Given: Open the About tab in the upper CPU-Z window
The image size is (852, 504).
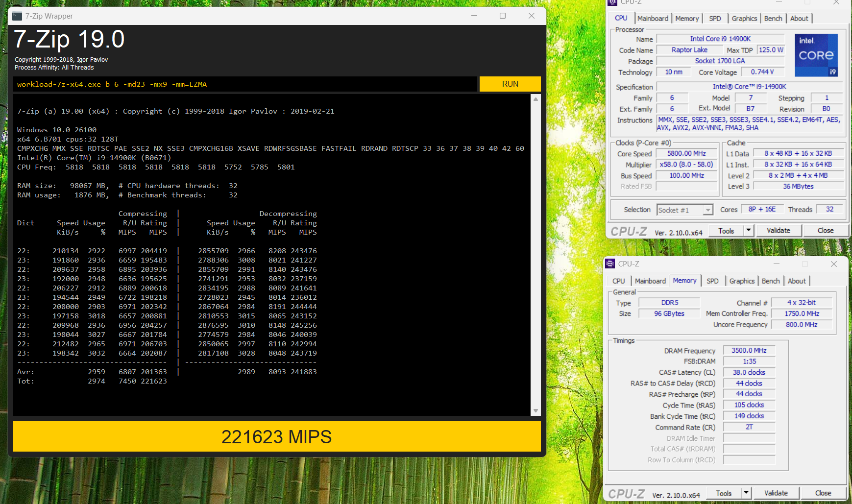Looking at the screenshot, I should 799,19.
